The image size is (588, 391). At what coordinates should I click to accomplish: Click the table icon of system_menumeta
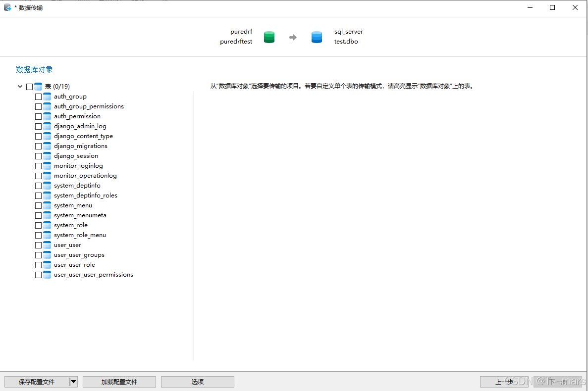[47, 216]
